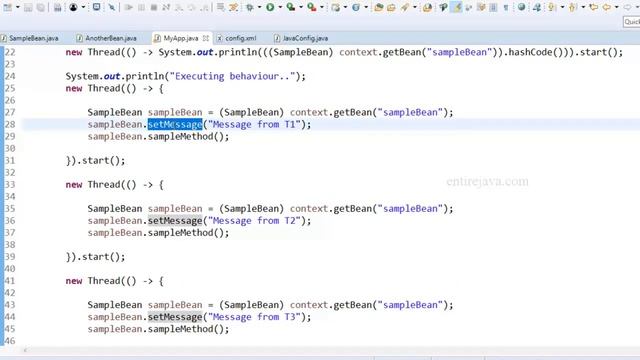This screenshot has width=640, height=360.
Task: Click the Back navigation arrow
Action: (607, 7)
